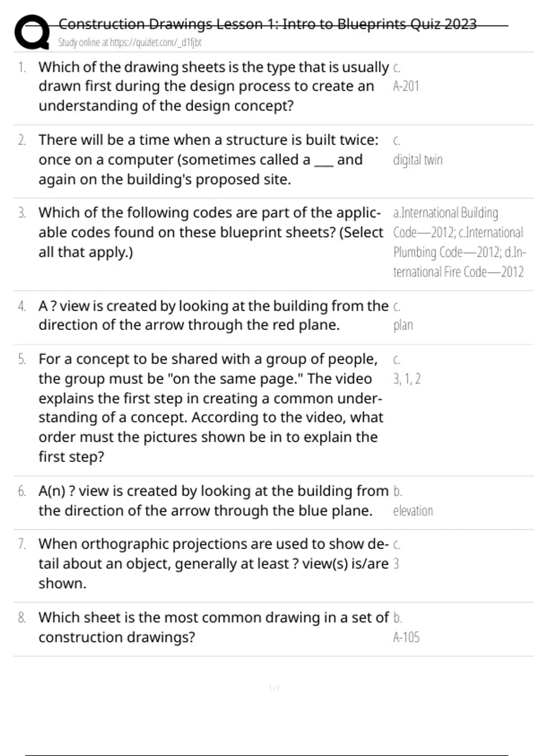Screen dimensions: 534x756
Task: Select question 2 about structure built twice
Action: (x=208, y=159)
